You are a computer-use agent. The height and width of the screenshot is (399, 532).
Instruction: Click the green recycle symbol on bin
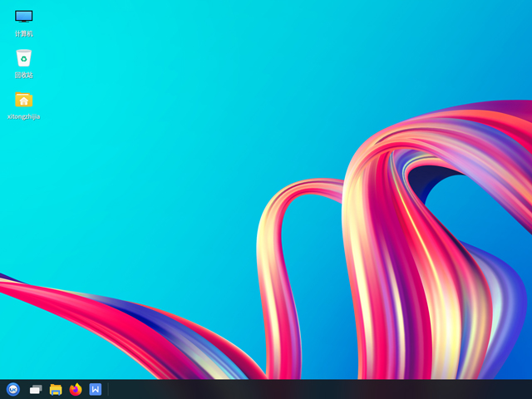(24, 59)
